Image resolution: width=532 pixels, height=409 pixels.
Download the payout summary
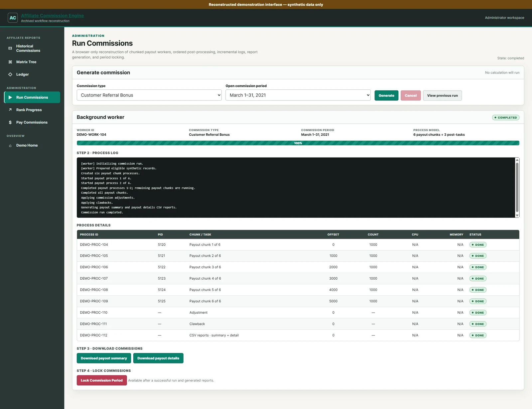pos(104,358)
